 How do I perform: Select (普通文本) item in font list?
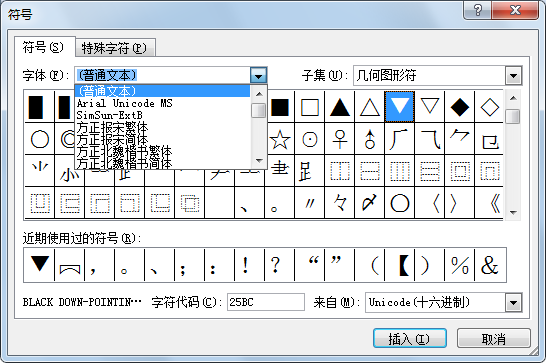(x=162, y=91)
